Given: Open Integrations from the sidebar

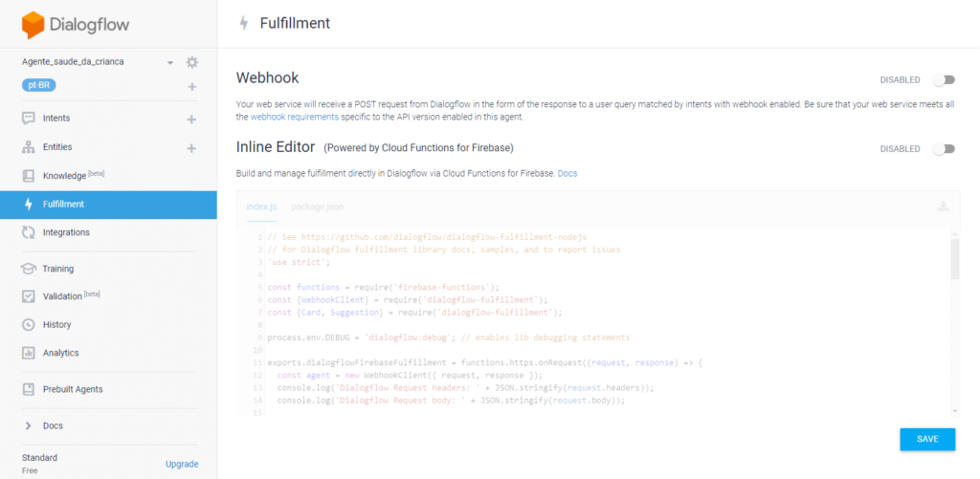Looking at the screenshot, I should (x=66, y=232).
